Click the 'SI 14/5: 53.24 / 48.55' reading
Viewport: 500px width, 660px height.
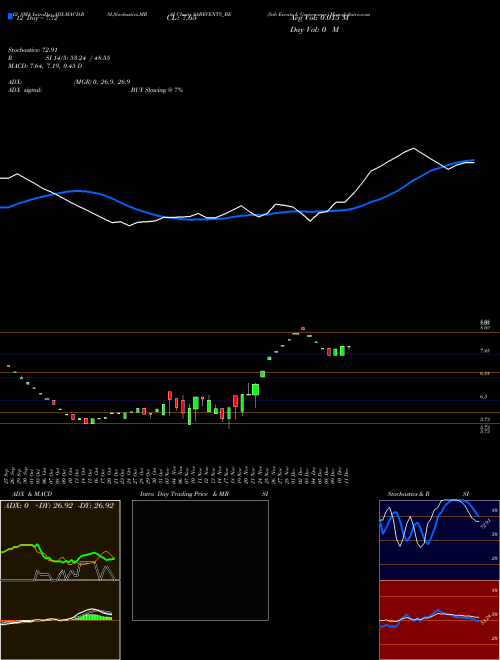(x=77, y=58)
